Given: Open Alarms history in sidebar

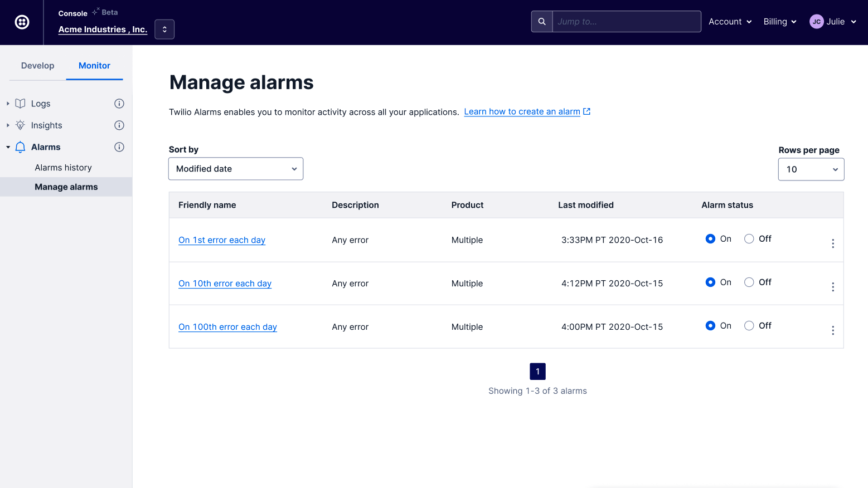Looking at the screenshot, I should pos(63,168).
